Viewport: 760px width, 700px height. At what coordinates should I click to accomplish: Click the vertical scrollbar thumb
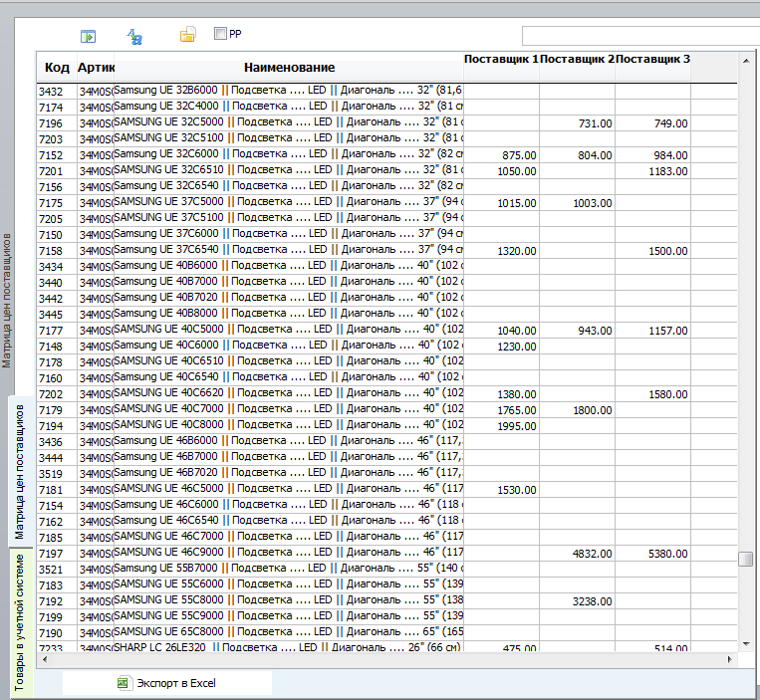(745, 559)
